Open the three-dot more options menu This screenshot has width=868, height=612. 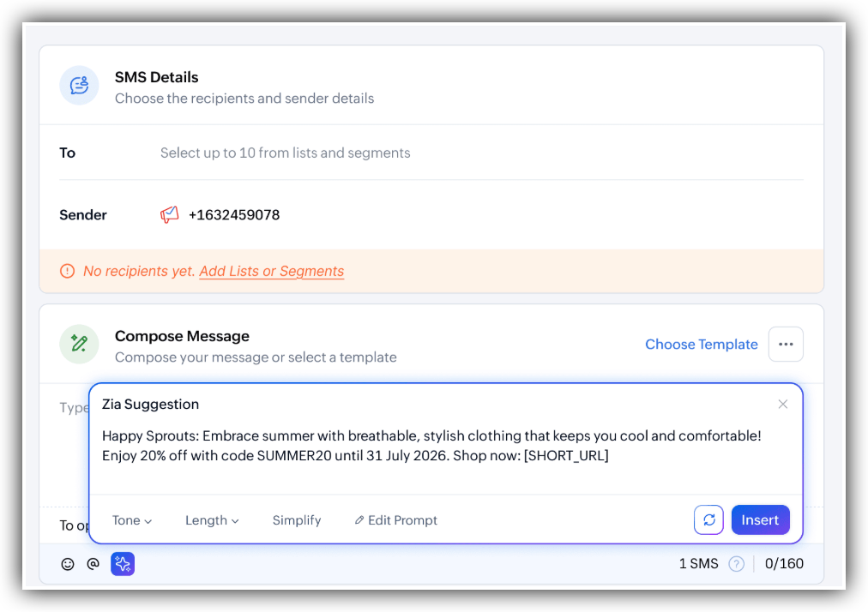[786, 345]
